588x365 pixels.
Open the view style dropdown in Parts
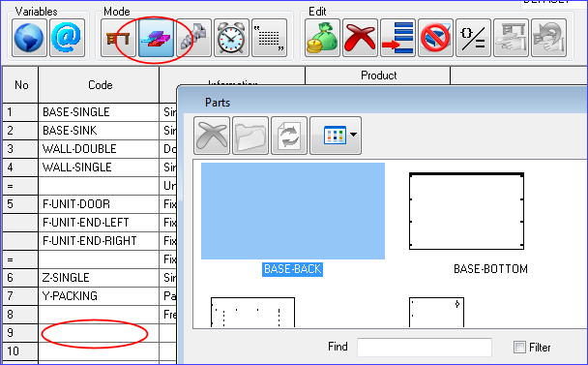click(x=336, y=136)
